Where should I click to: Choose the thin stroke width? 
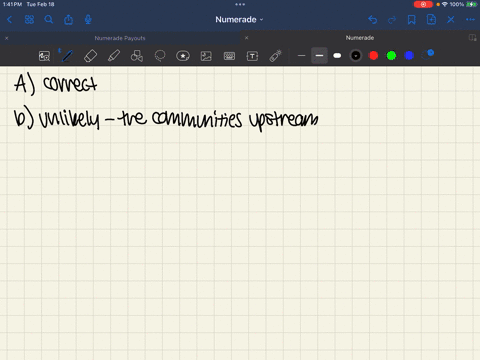tap(301, 56)
